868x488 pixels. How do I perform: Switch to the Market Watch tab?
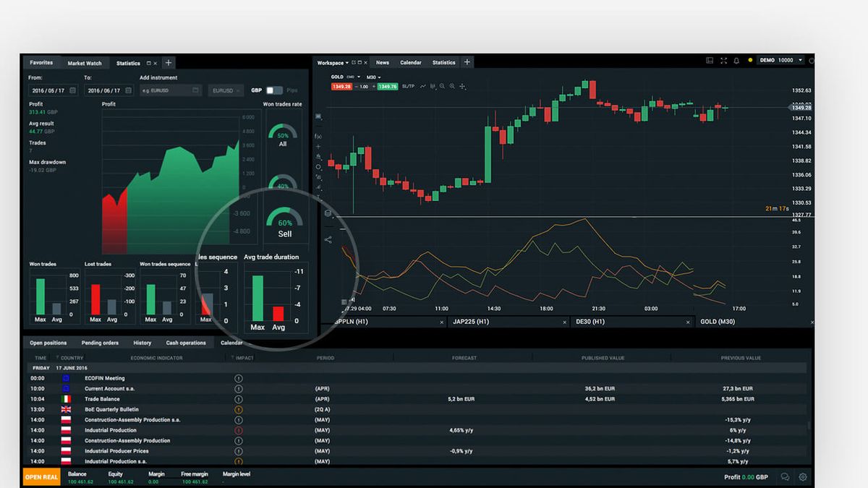tap(85, 63)
